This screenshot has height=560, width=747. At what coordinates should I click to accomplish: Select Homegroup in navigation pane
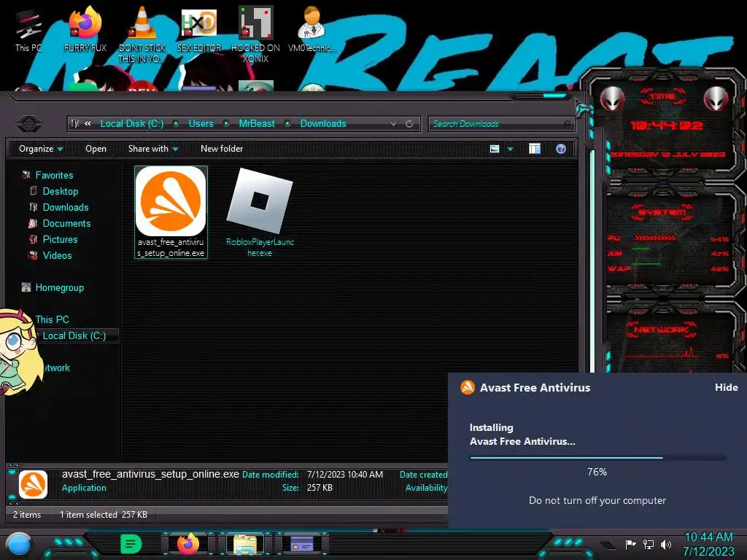click(60, 287)
